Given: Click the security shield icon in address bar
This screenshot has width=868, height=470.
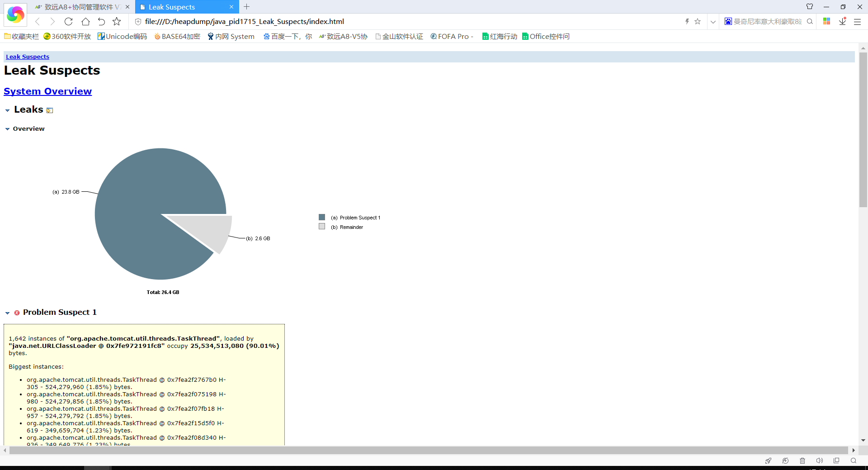Looking at the screenshot, I should click(138, 22).
